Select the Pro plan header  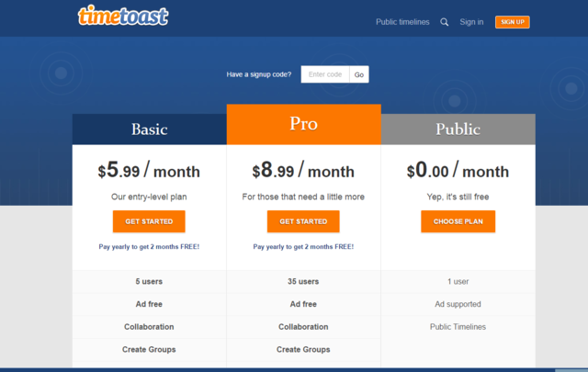click(304, 124)
